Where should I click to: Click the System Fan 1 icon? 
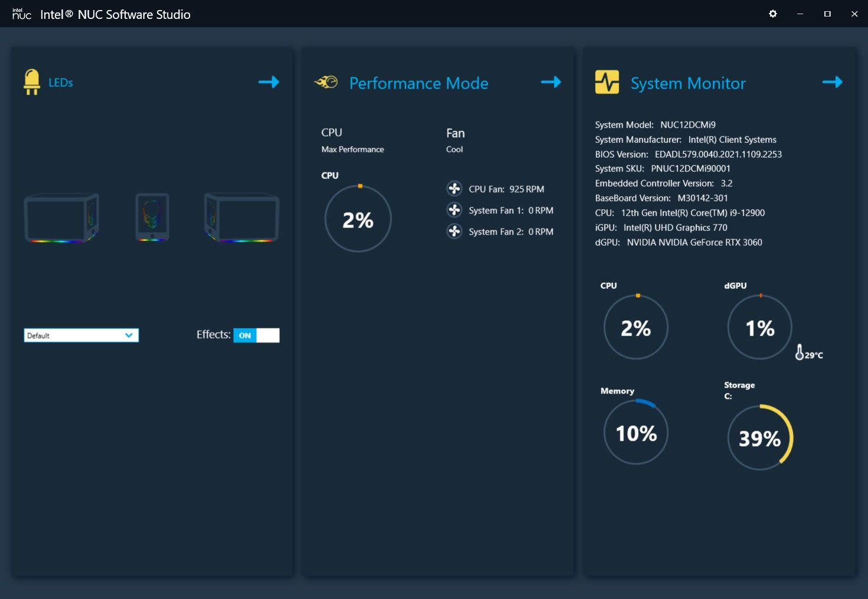(454, 210)
